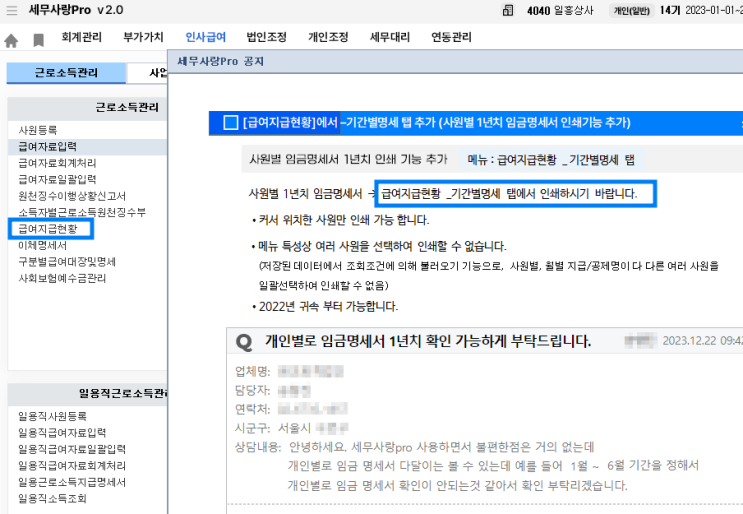Open the 법인조정 menu
The height and width of the screenshot is (514, 743).
266,37
